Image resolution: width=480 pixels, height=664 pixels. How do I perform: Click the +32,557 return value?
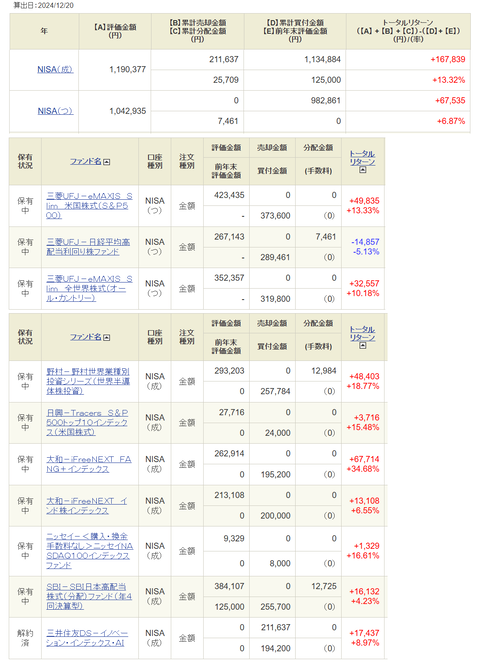(364, 283)
